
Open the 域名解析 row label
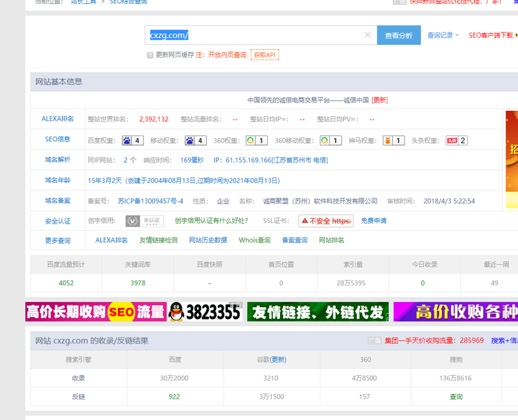coord(58,160)
